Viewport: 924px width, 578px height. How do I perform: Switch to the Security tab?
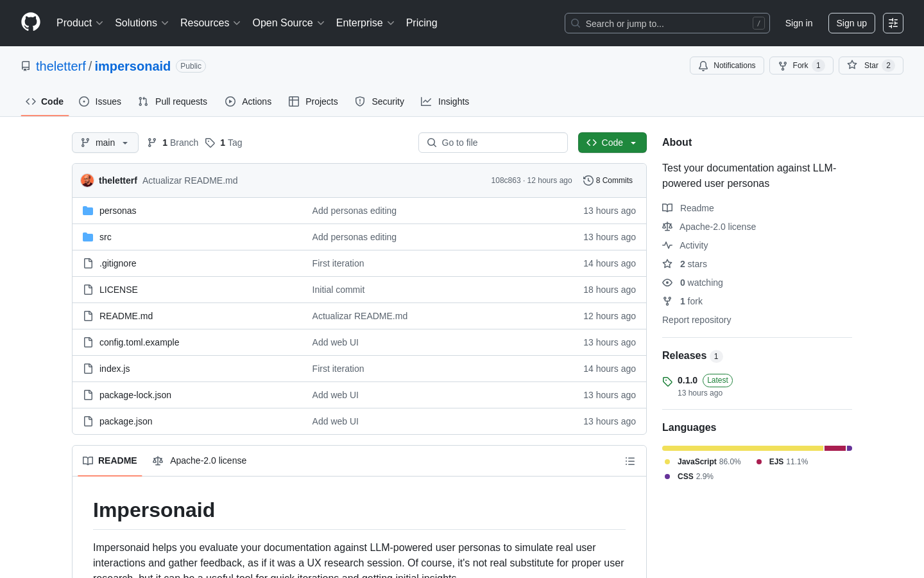pos(380,101)
